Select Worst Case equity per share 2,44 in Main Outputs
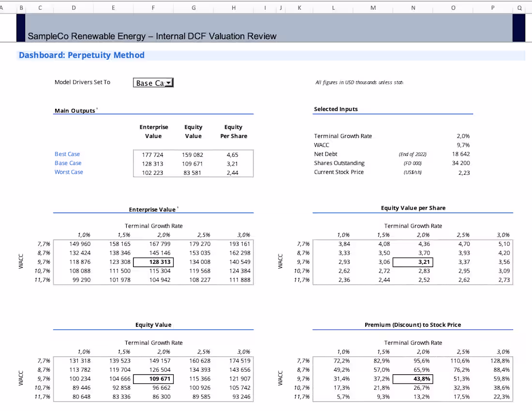532x411 pixels. coord(233,173)
